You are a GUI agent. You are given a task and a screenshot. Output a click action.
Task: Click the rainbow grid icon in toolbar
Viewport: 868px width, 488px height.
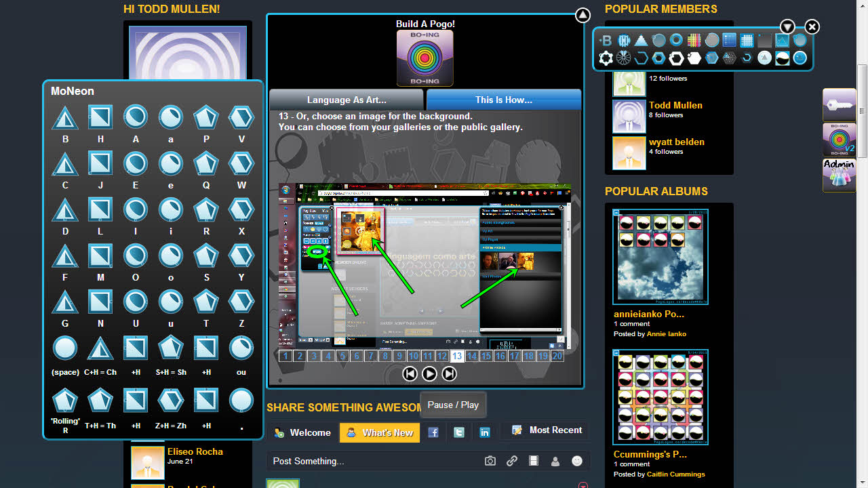click(694, 41)
